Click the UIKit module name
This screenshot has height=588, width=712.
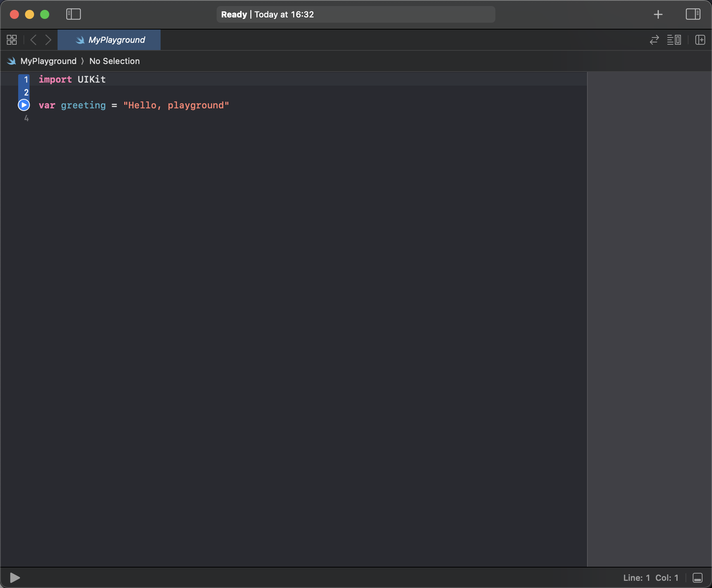pos(92,80)
